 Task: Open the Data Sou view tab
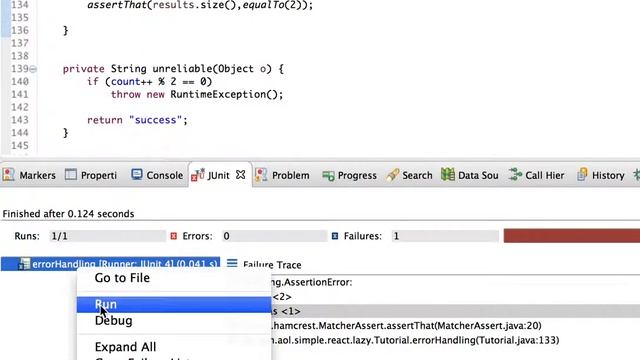470,175
